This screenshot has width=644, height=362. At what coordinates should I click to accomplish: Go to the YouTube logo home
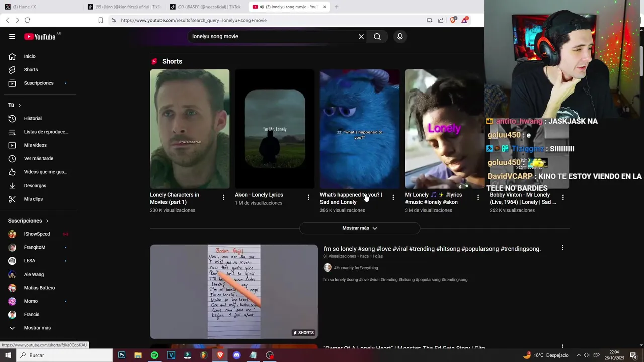(40, 36)
